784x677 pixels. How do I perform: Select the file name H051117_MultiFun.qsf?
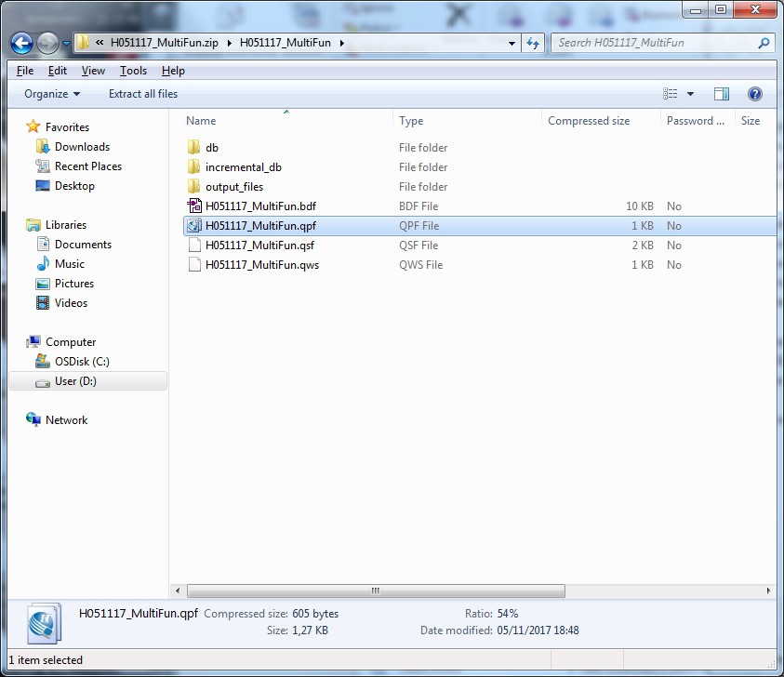[x=260, y=245]
